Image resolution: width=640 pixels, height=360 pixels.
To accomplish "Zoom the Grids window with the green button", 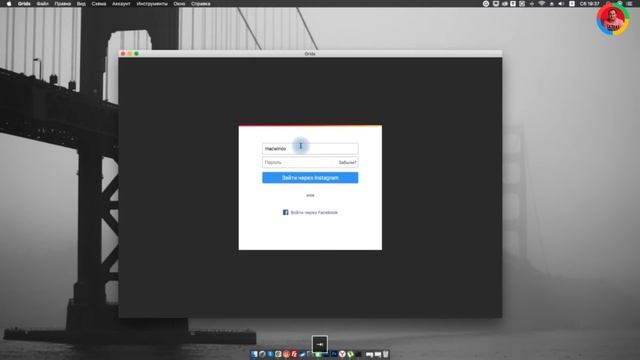I will click(137, 53).
